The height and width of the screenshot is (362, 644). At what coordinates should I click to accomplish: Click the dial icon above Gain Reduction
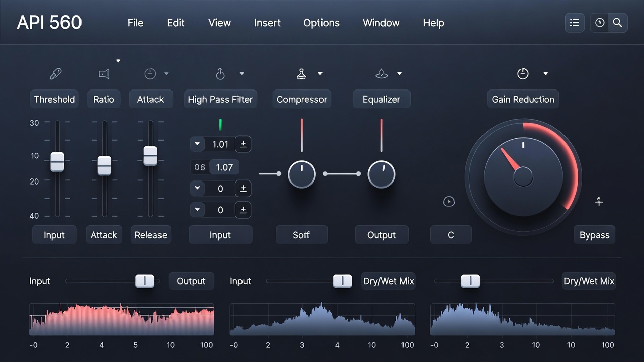click(x=523, y=74)
